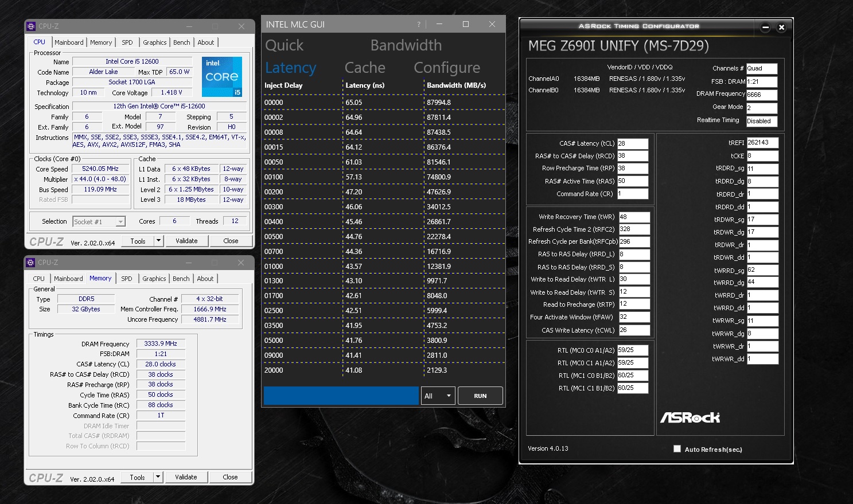
Task: Click the RTL (MC0 C0 A1/A2) field
Action: (x=633, y=350)
